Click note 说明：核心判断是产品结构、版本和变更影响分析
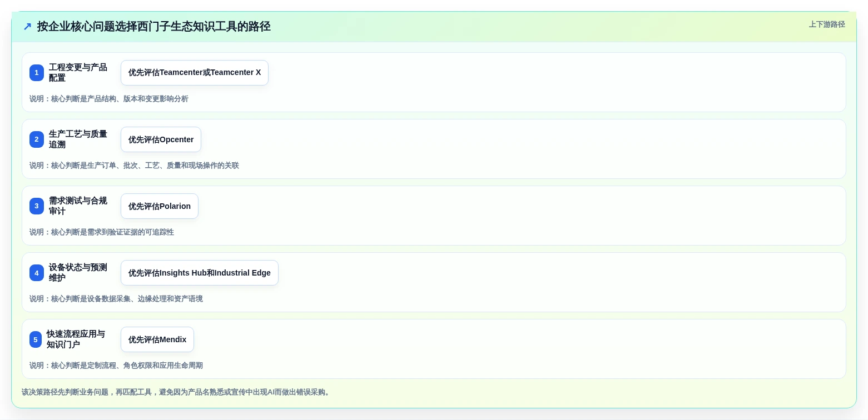 [x=109, y=99]
